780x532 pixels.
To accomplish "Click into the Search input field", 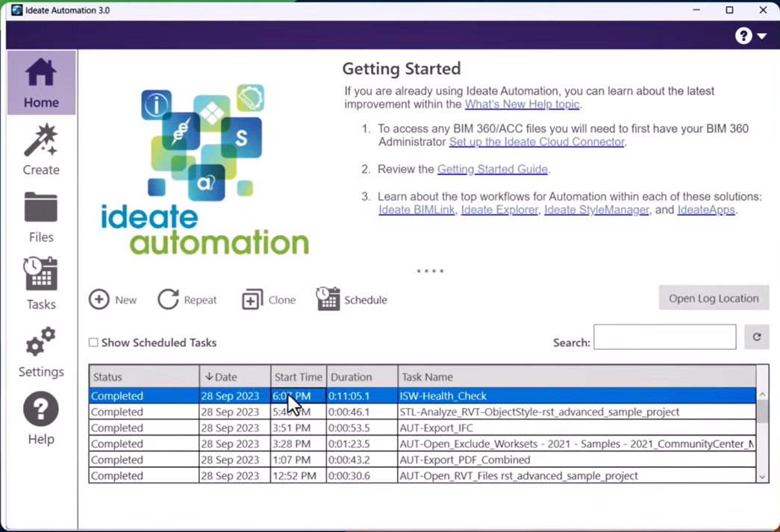I will pyautogui.click(x=664, y=337).
